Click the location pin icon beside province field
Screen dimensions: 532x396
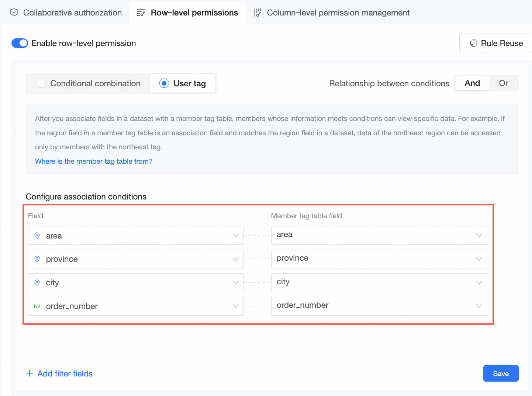pos(37,259)
